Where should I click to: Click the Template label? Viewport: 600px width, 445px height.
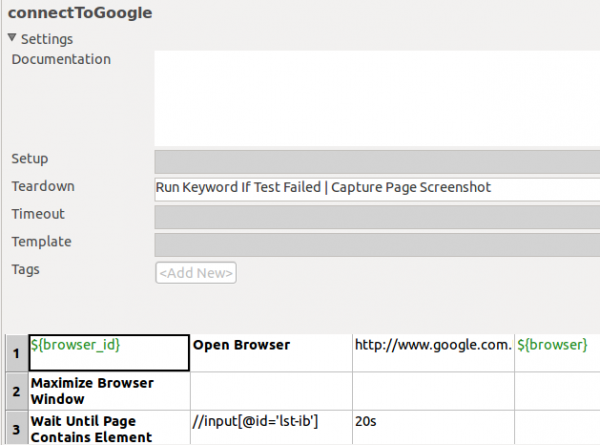(x=41, y=242)
